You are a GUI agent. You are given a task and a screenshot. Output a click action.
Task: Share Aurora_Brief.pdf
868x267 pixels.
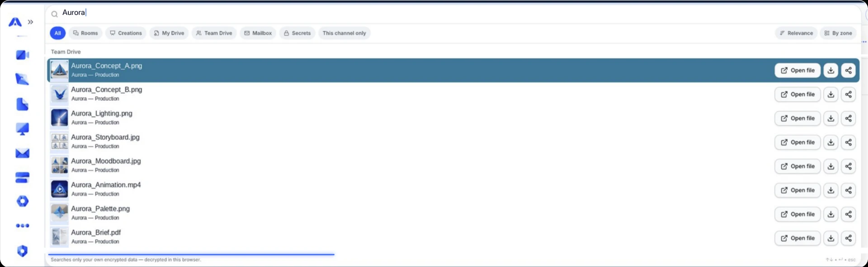(x=848, y=238)
